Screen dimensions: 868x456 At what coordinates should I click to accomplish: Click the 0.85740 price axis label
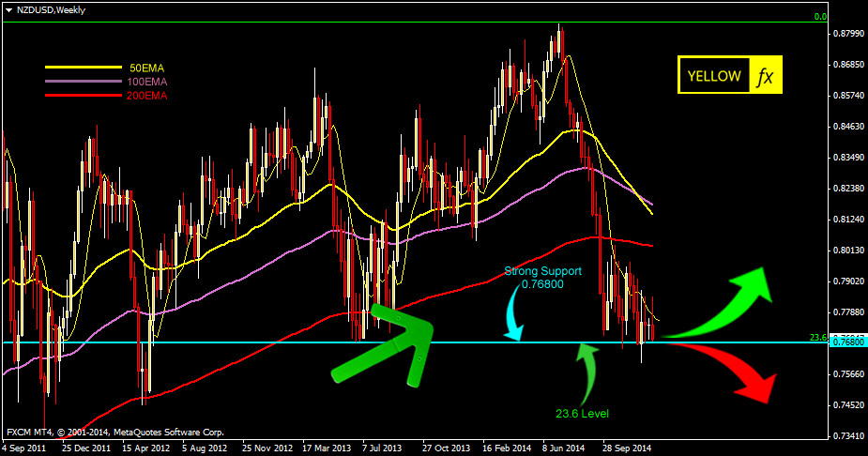tap(848, 96)
